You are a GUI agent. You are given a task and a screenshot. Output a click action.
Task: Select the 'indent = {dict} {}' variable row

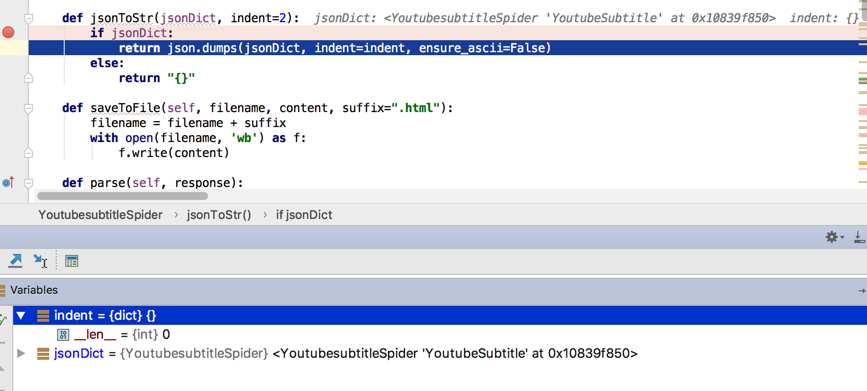440,316
